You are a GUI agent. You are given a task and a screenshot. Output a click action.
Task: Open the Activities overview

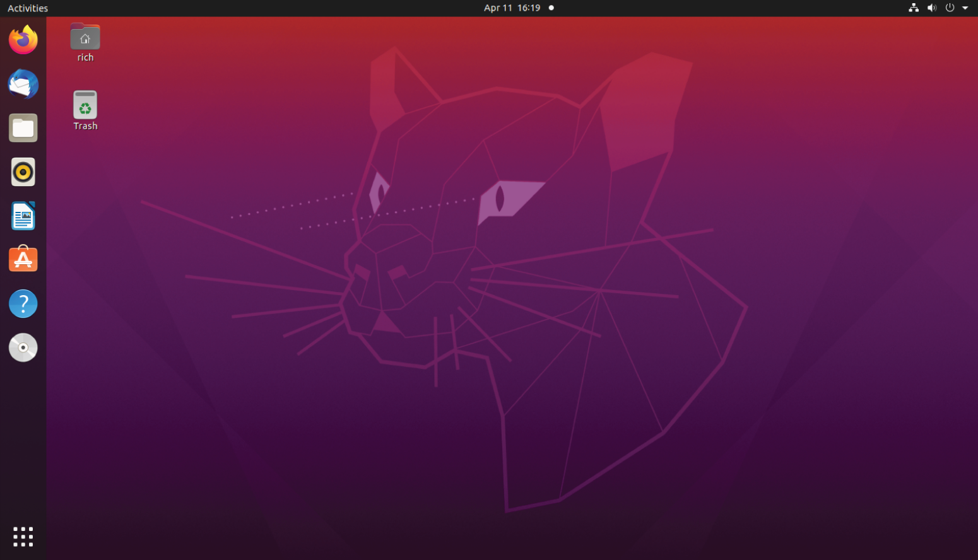28,8
